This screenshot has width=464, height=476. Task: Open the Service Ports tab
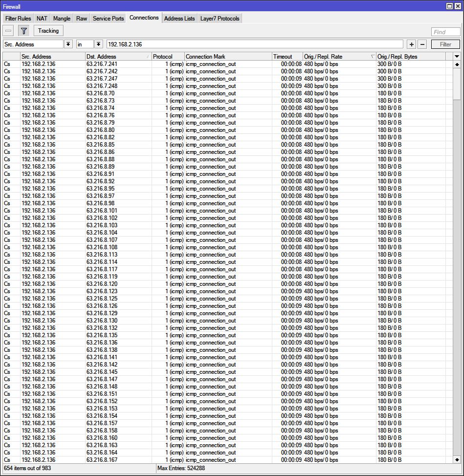[108, 19]
